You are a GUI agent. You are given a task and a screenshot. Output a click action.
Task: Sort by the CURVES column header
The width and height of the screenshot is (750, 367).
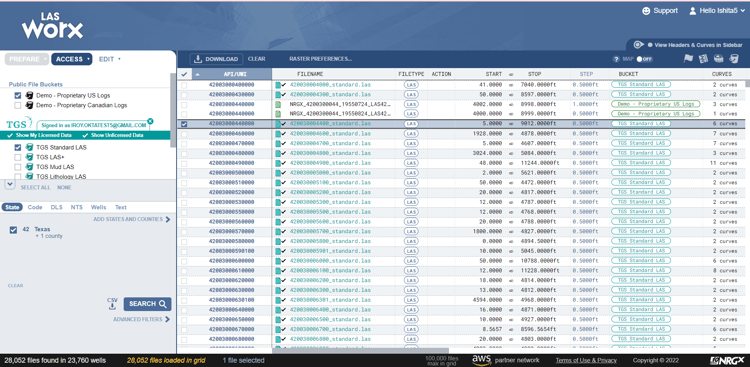[721, 74]
